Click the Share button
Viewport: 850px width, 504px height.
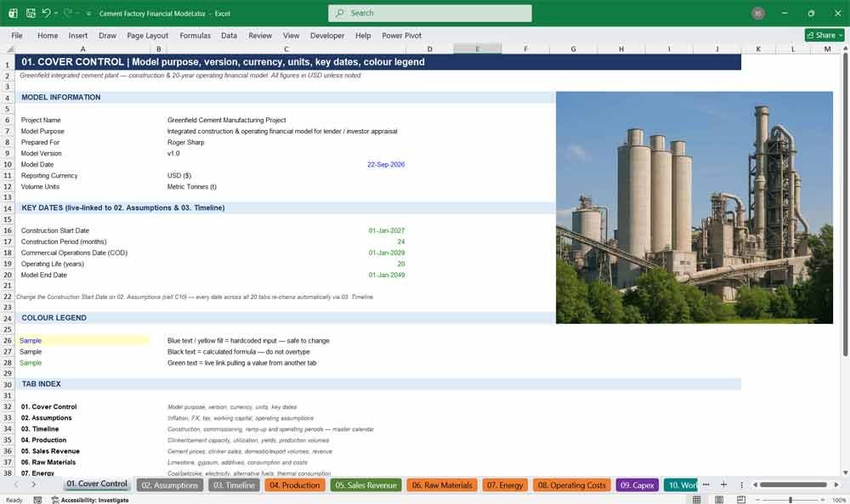coord(824,35)
